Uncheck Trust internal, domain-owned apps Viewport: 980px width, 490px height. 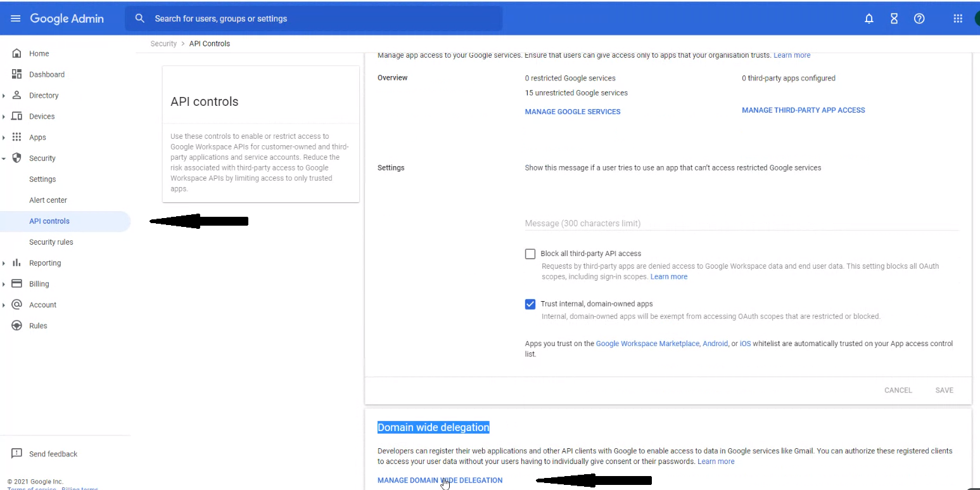pos(530,304)
